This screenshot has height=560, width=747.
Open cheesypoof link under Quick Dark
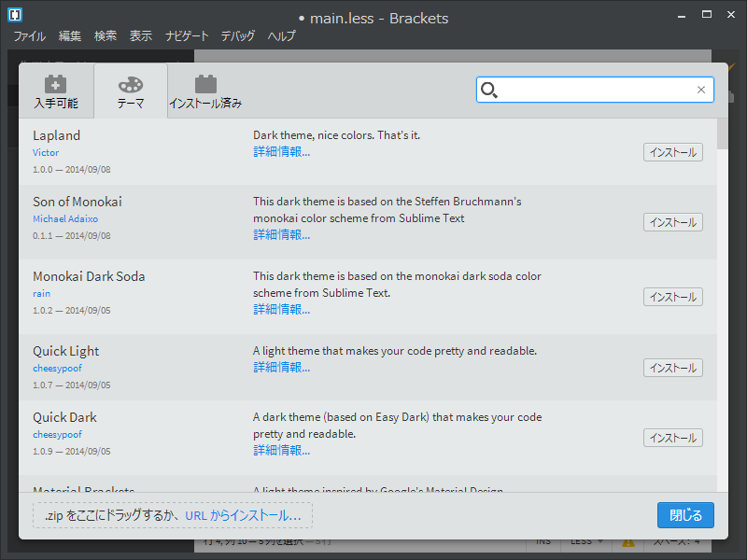(x=57, y=435)
